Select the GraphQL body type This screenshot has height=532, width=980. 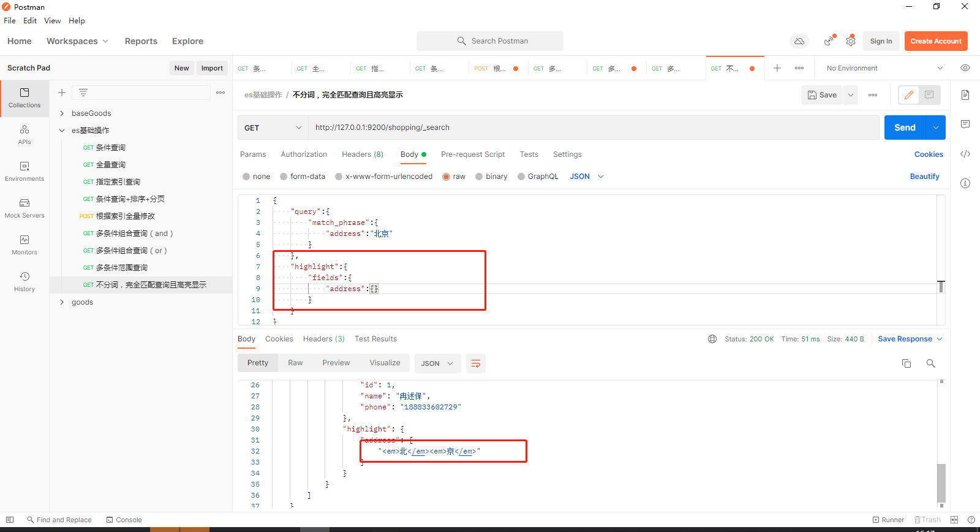pyautogui.click(x=521, y=177)
